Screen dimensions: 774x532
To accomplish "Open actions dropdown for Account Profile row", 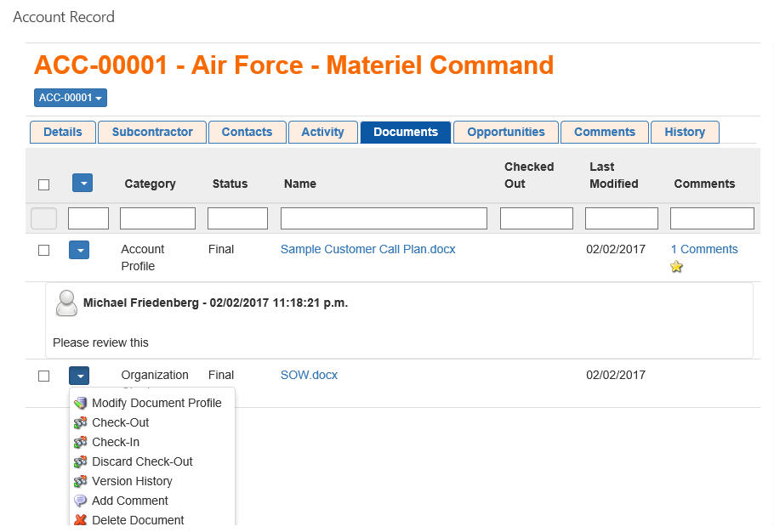I will coord(78,250).
